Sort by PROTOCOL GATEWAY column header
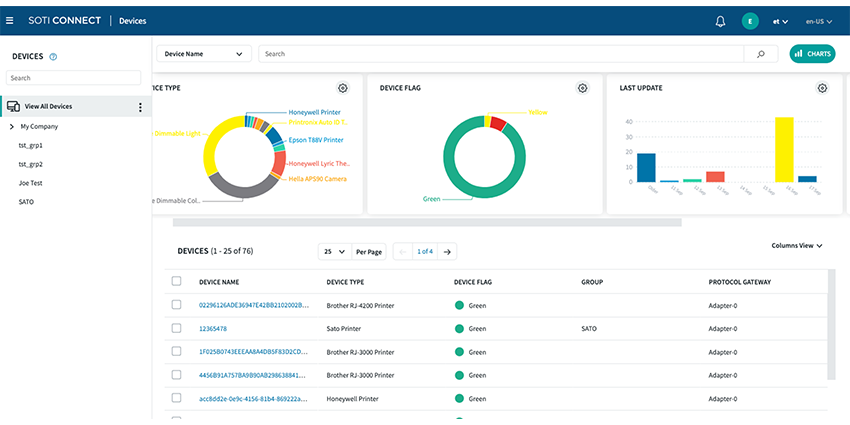 tap(740, 282)
